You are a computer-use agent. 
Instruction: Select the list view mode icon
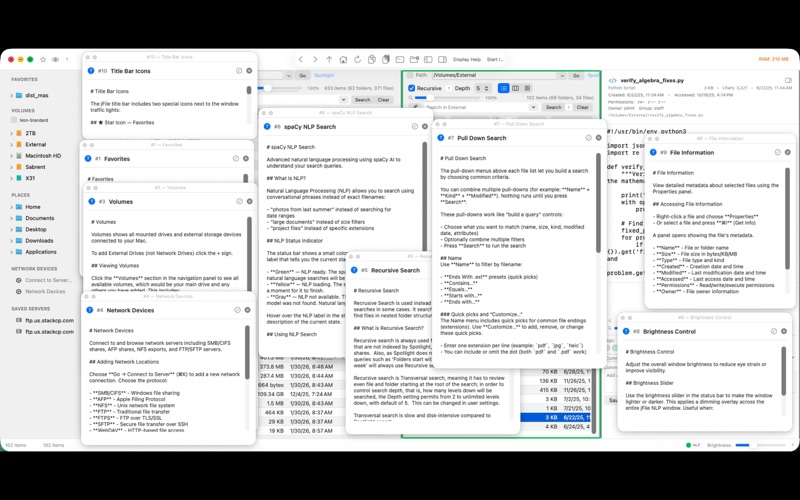tap(504, 88)
